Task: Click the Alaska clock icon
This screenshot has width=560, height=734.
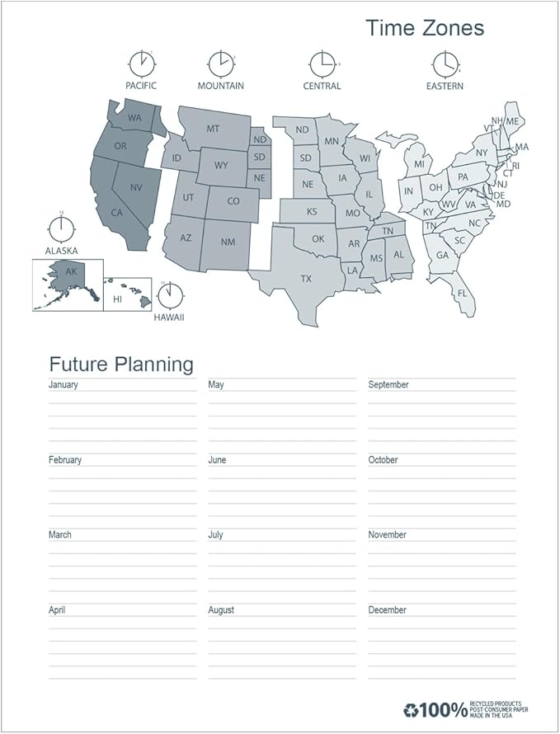Action: [x=61, y=229]
